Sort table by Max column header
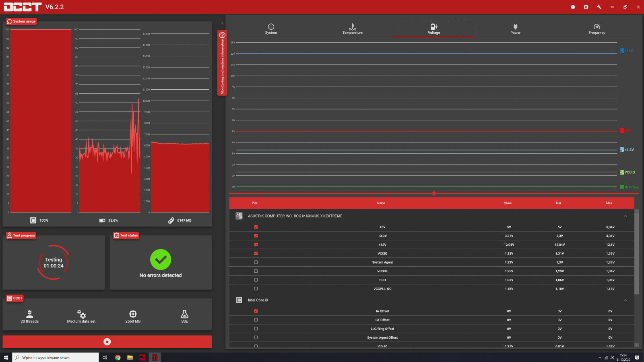Image resolution: width=644 pixels, height=362 pixels. pyautogui.click(x=609, y=203)
